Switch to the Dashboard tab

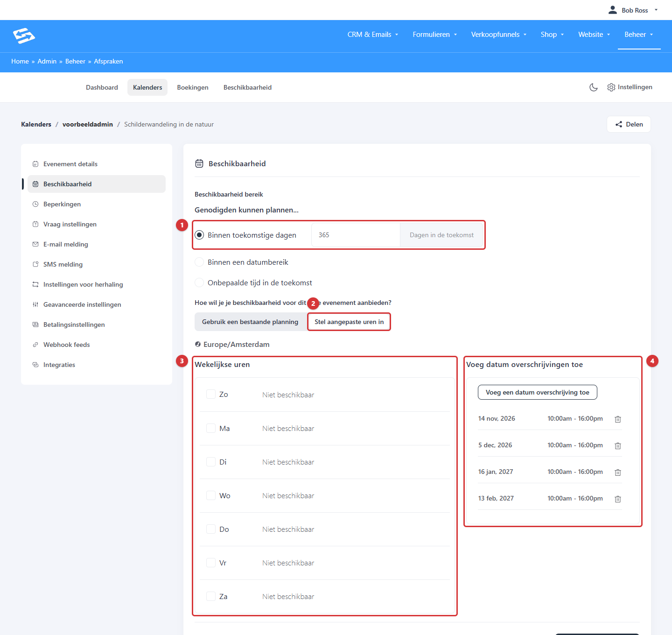(102, 87)
